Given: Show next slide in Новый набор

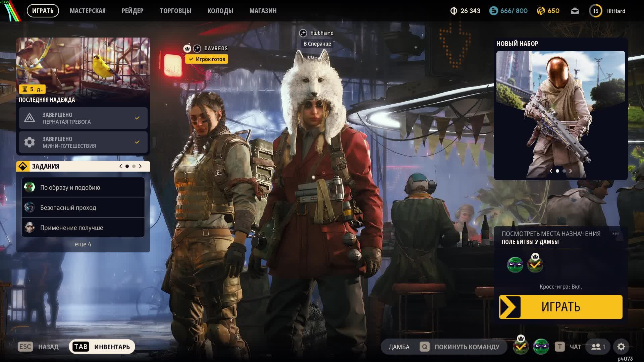Looking at the screenshot, I should pos(571,171).
